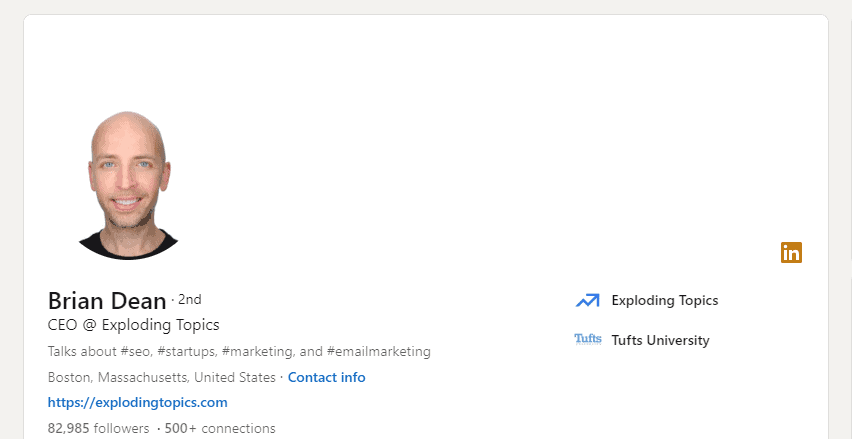This screenshot has height=439, width=852.
Task: View the 82,985 followers count
Action: [x=98, y=428]
